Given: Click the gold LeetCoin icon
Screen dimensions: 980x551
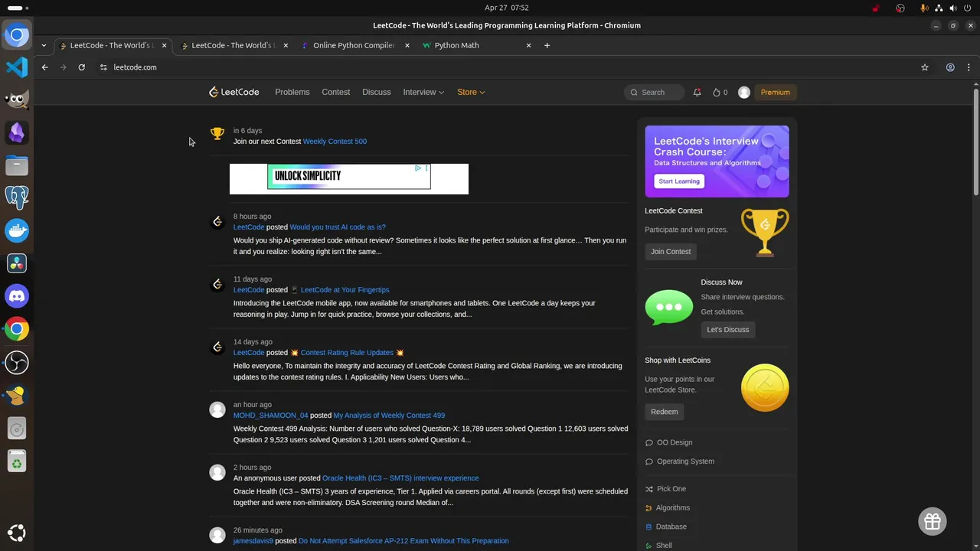Looking at the screenshot, I should [764, 387].
